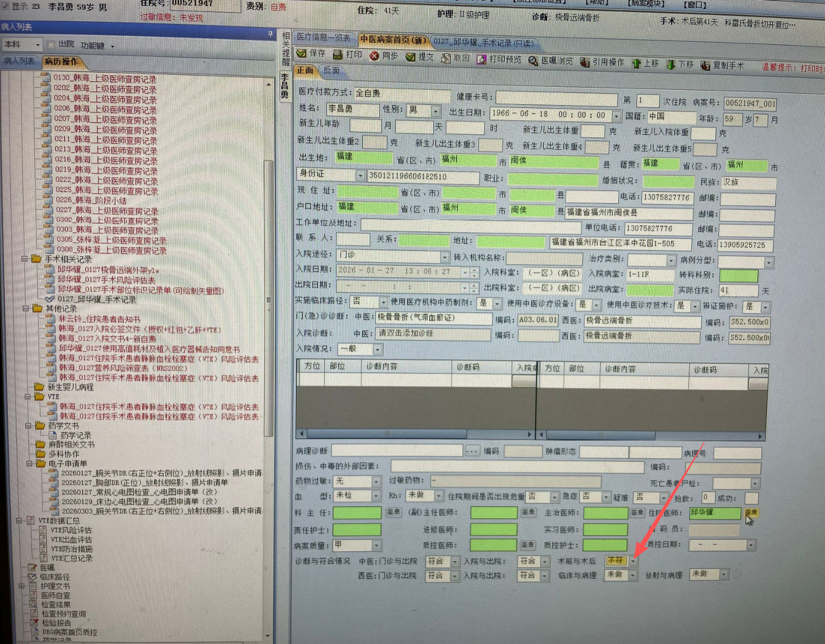The width and height of the screenshot is (825, 644).
Task: Click the ... button beside 病理诊断
Action: click(472, 451)
